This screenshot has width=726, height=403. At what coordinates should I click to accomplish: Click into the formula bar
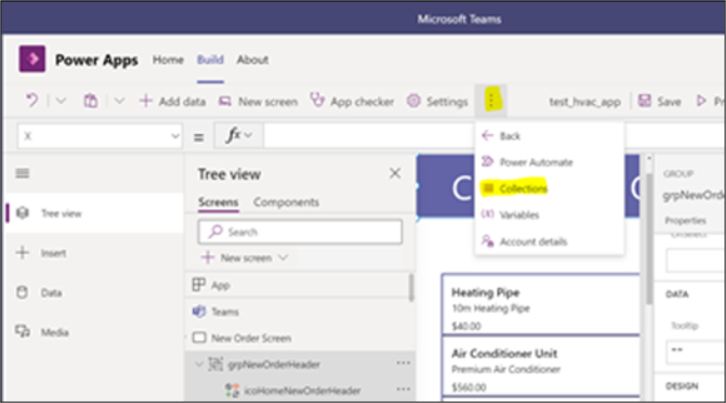pos(369,136)
